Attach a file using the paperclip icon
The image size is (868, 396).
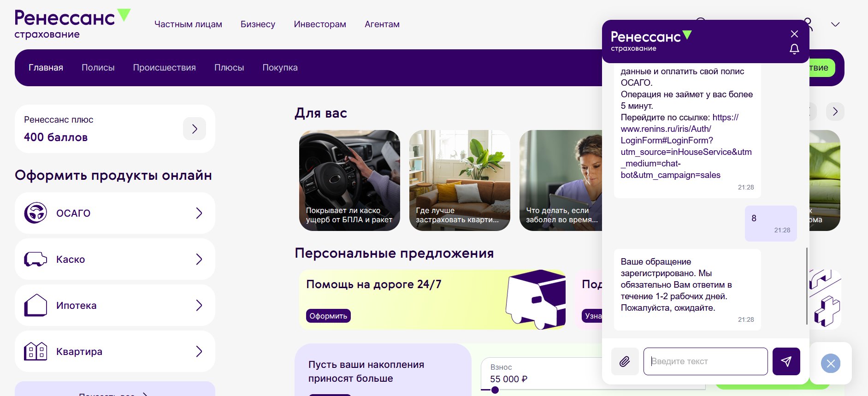pyautogui.click(x=625, y=361)
